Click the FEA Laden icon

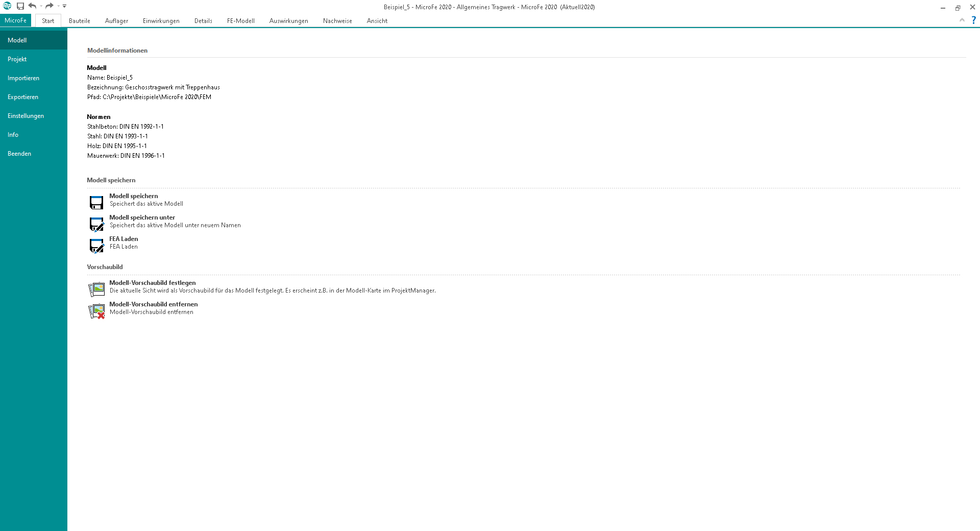coord(96,246)
